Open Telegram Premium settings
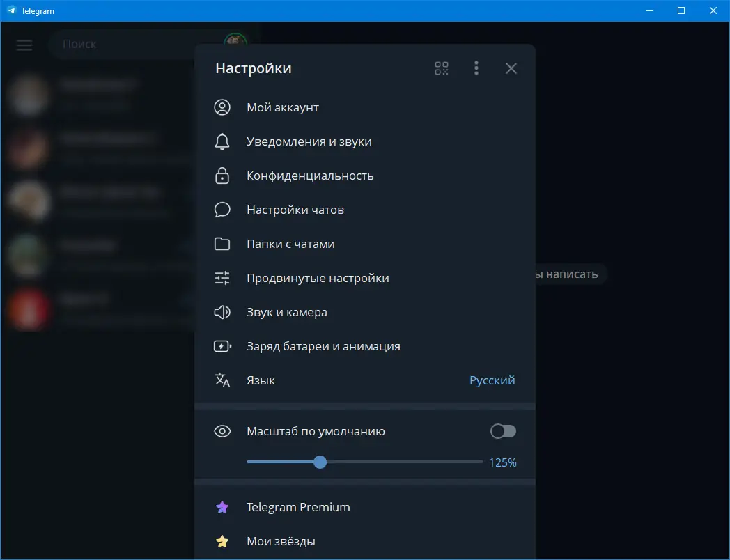 point(298,507)
